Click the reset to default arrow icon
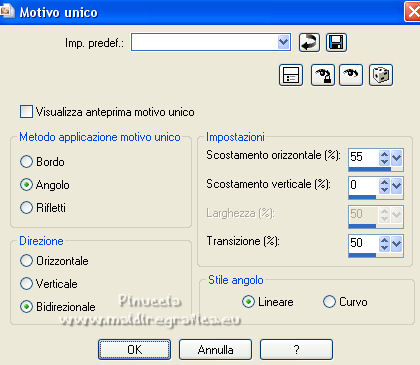This screenshot has height=365, width=420. click(x=309, y=43)
